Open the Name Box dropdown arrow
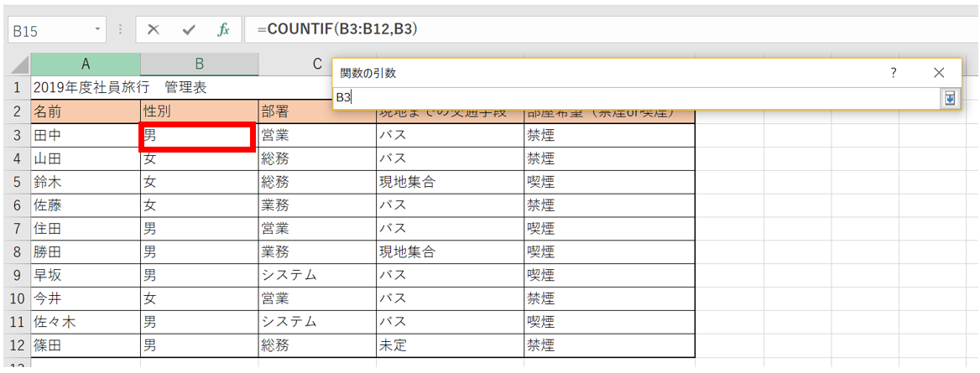The image size is (980, 373). tap(97, 30)
